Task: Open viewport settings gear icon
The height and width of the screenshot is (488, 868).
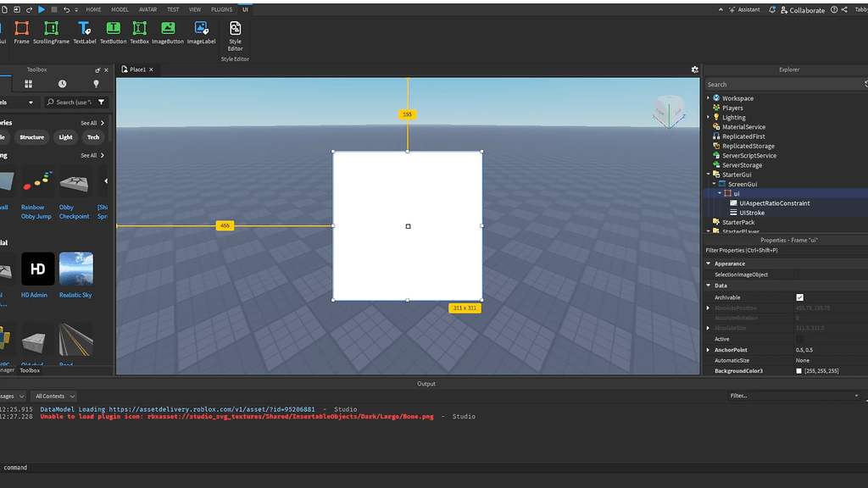Action: click(x=695, y=69)
